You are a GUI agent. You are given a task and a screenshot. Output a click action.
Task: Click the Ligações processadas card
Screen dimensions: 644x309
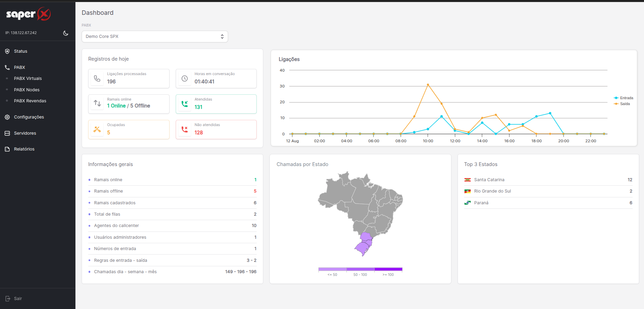[x=129, y=79]
